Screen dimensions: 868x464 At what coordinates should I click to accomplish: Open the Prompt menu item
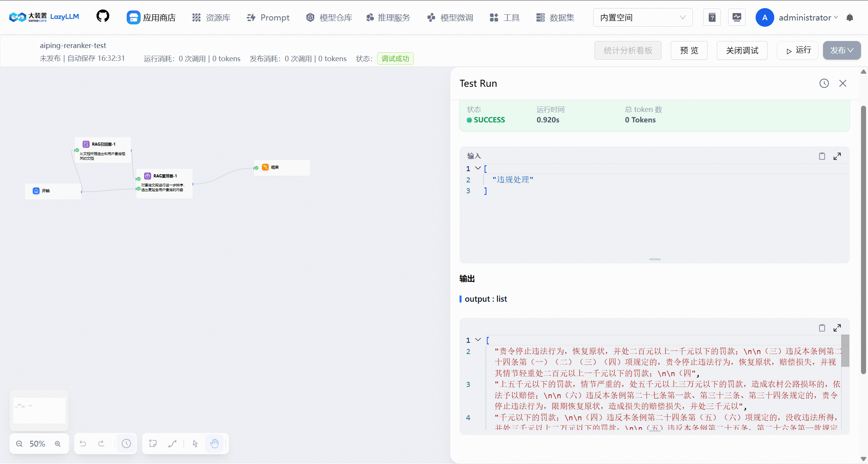(x=268, y=17)
